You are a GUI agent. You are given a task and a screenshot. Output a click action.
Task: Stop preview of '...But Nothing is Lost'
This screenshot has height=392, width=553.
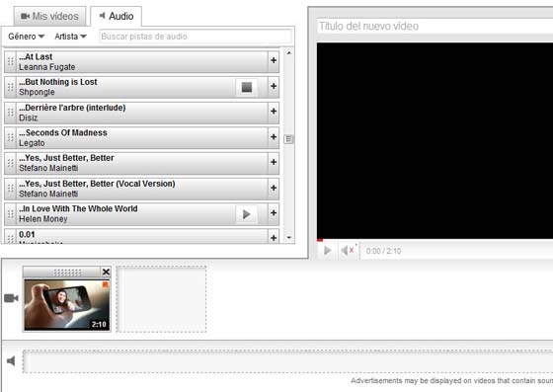(x=247, y=87)
